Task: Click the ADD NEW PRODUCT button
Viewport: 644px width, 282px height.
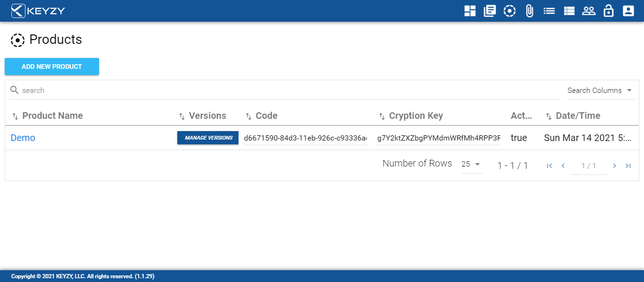Action: 51,66
